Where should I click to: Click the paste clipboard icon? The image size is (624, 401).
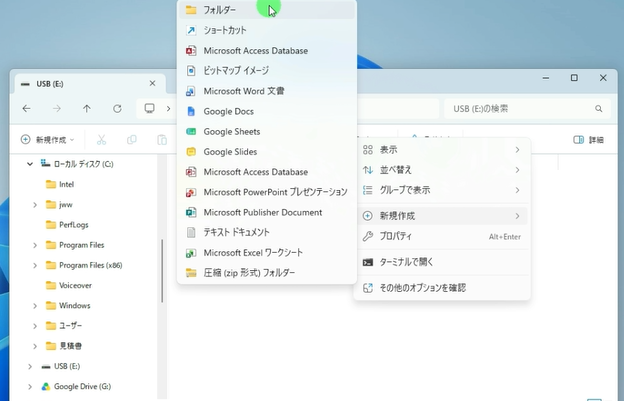tap(162, 140)
